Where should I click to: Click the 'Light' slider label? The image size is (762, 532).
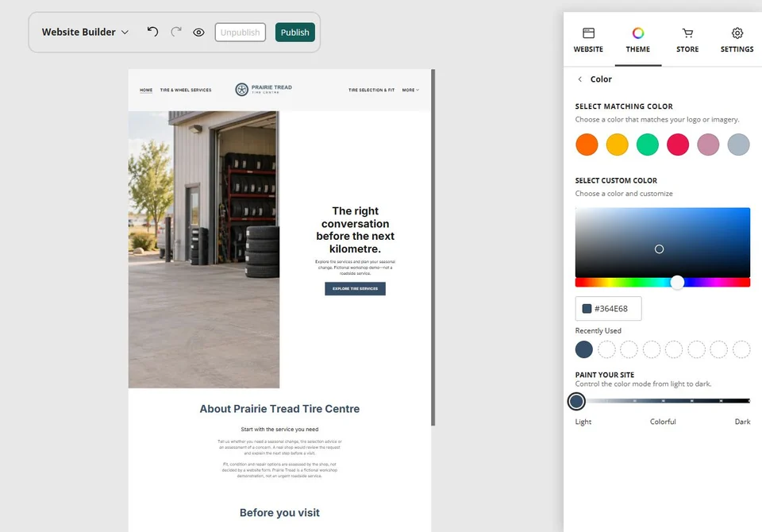pyautogui.click(x=583, y=422)
